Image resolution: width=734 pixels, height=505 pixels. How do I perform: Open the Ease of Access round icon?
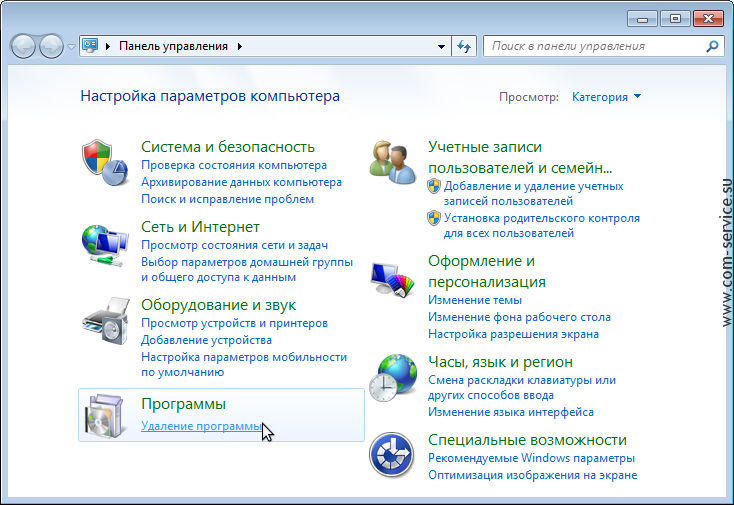(x=391, y=454)
